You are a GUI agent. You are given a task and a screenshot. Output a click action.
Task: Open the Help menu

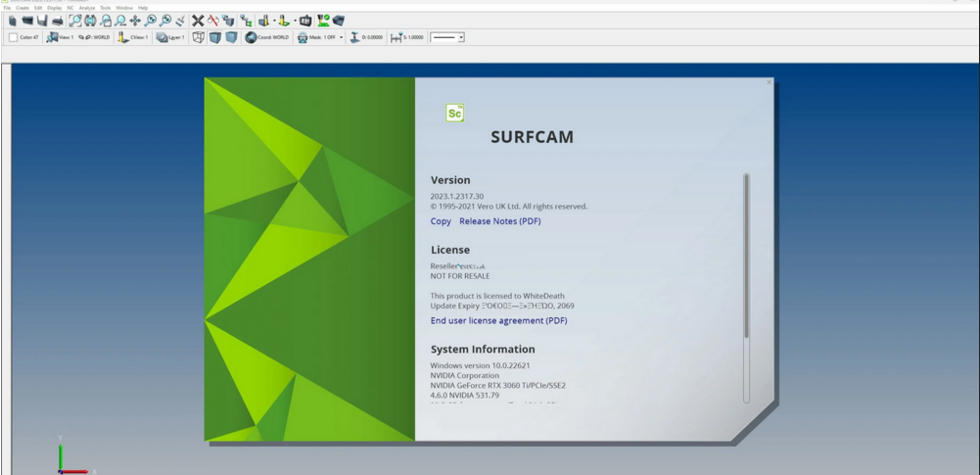click(143, 8)
